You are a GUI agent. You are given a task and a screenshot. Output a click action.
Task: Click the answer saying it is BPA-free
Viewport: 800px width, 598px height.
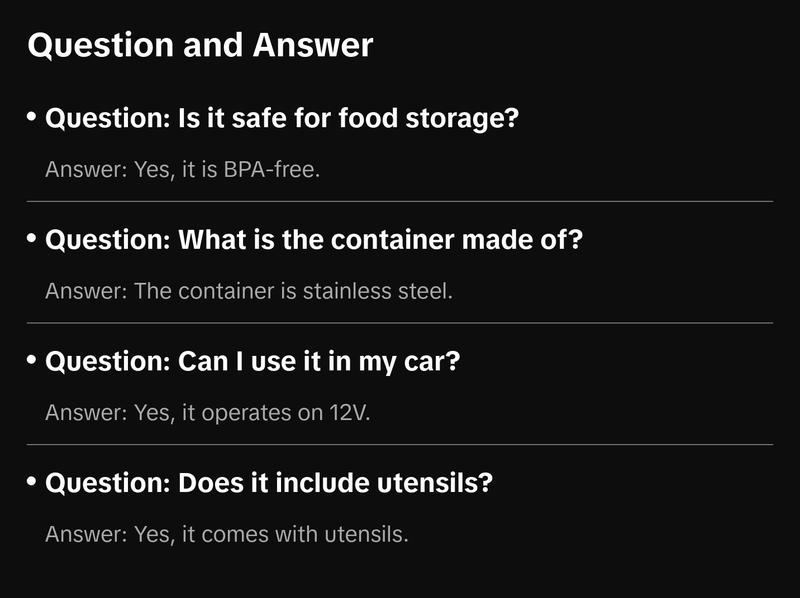[x=182, y=170]
